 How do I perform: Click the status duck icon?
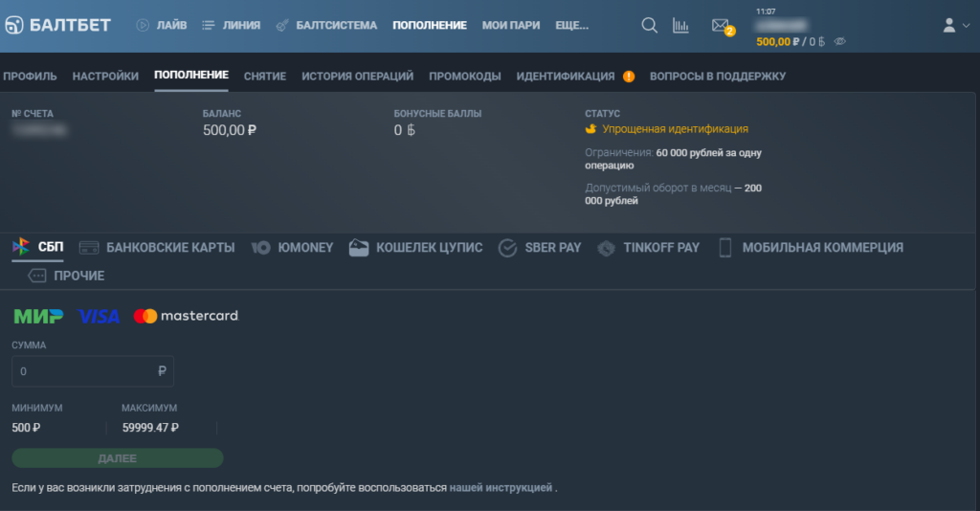(x=590, y=128)
